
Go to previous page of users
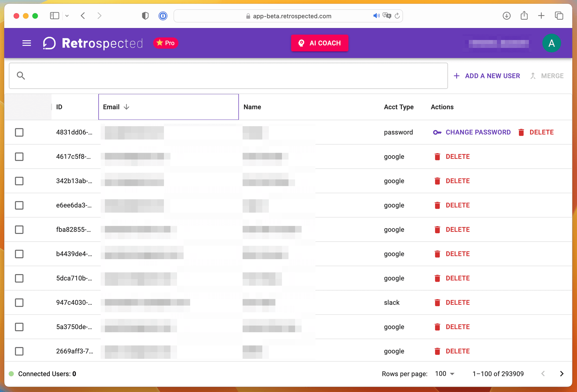tap(543, 374)
